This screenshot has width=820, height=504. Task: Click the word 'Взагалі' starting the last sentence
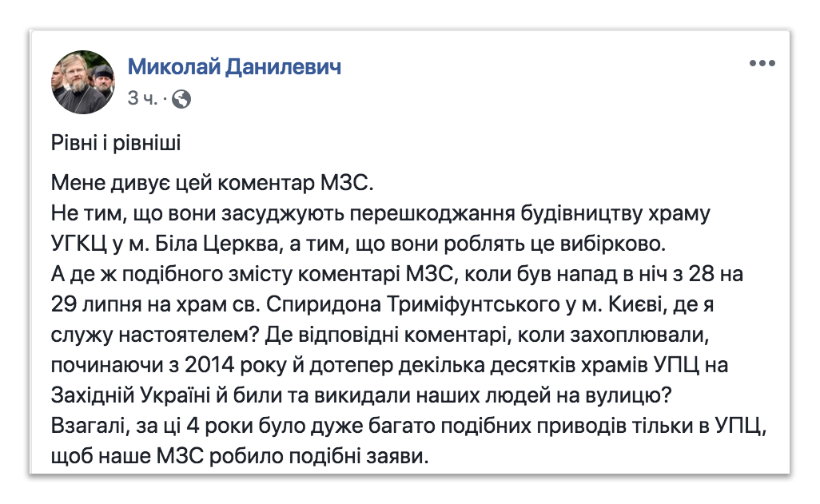tap(87, 426)
